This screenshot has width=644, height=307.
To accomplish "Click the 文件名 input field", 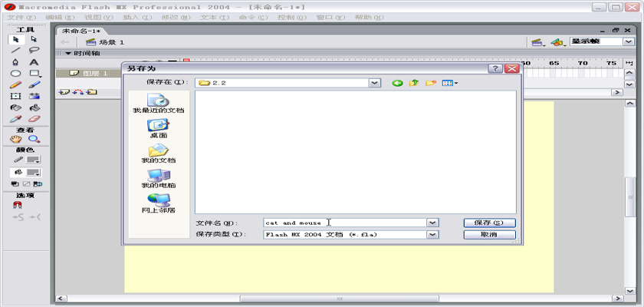I will [345, 223].
